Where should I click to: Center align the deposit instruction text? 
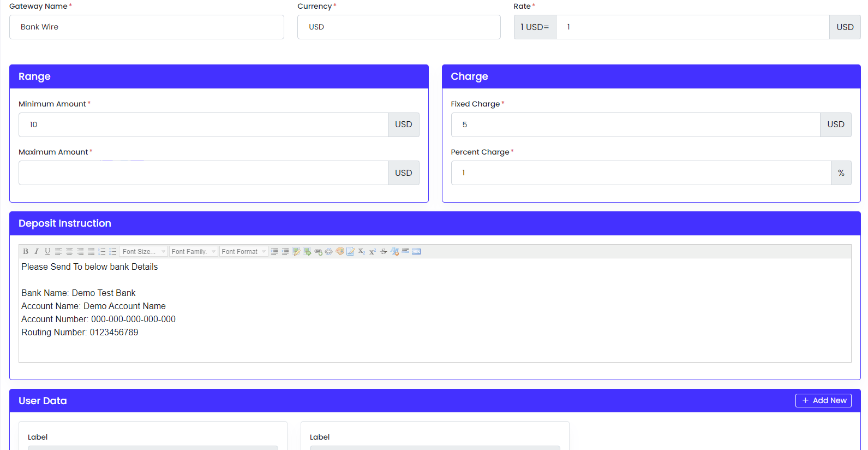[x=69, y=251]
